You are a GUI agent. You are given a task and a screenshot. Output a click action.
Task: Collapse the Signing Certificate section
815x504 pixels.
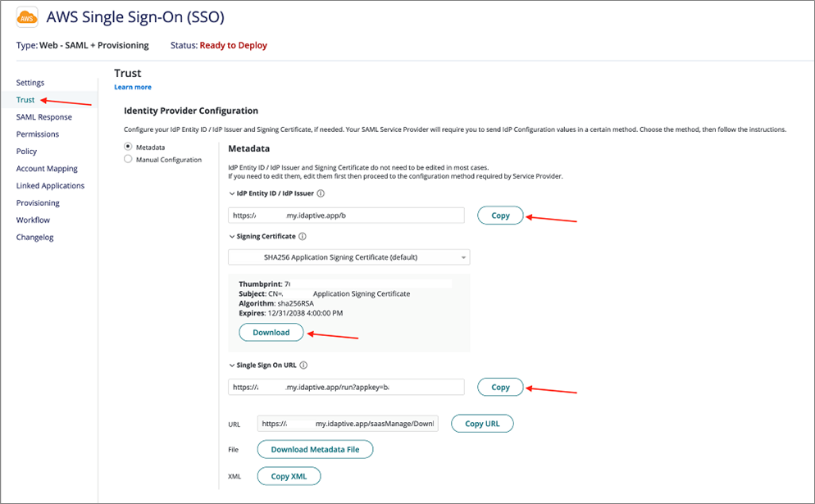232,236
